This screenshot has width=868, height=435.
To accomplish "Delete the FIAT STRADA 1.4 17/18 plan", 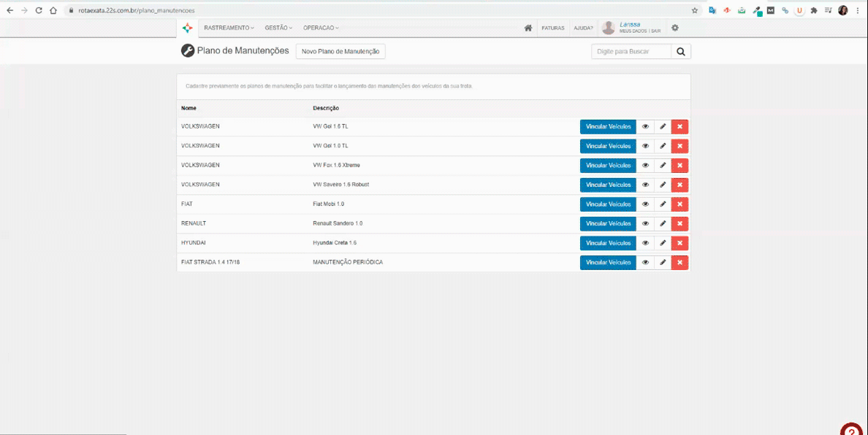I will coord(679,263).
